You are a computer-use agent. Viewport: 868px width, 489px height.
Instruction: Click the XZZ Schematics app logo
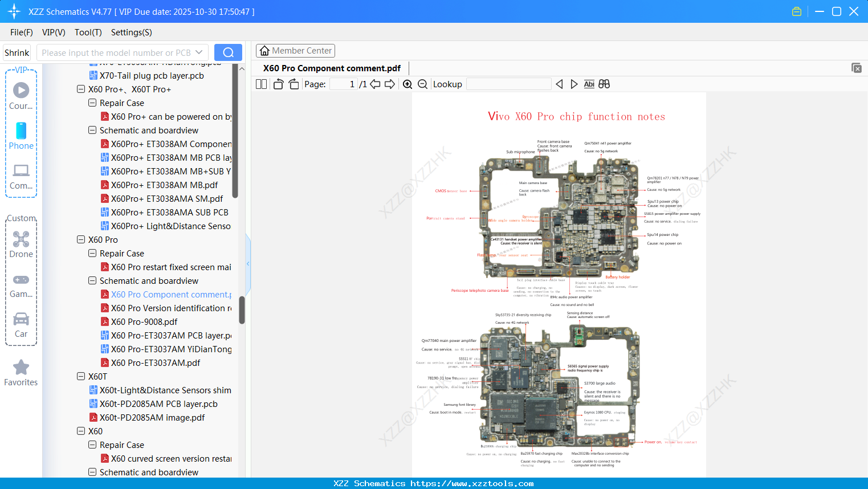click(x=14, y=11)
